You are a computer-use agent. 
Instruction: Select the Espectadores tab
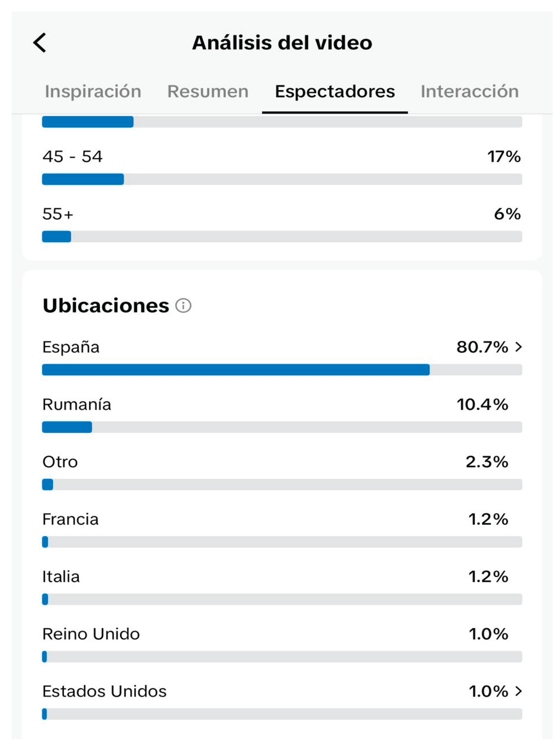coord(335,91)
